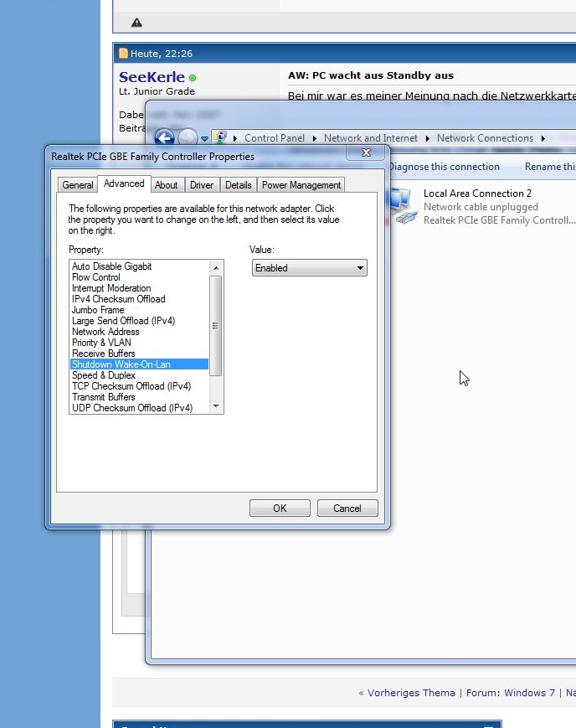Select TCP Checksum Offload (IPv4) property
Viewport: 576px width, 728px height.
tap(139, 386)
